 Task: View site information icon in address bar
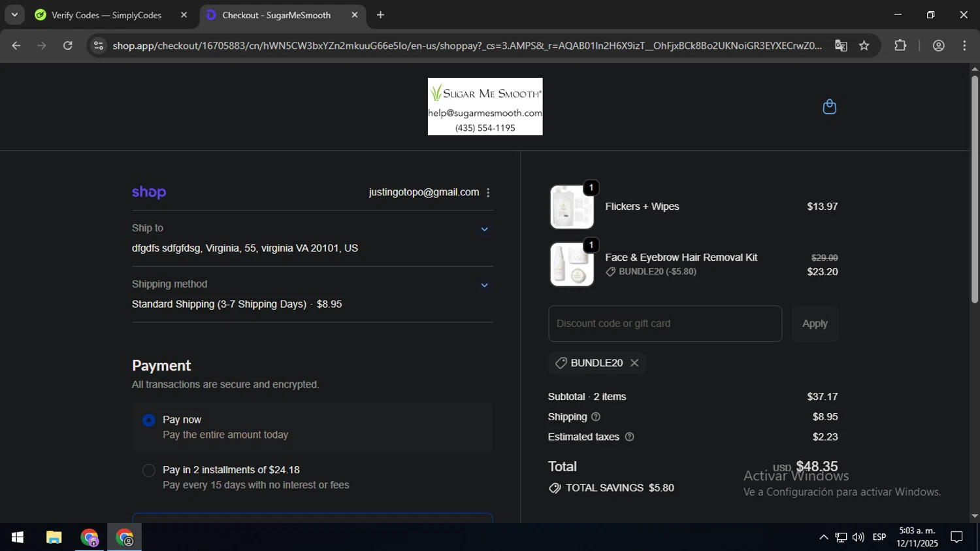[x=98, y=46]
